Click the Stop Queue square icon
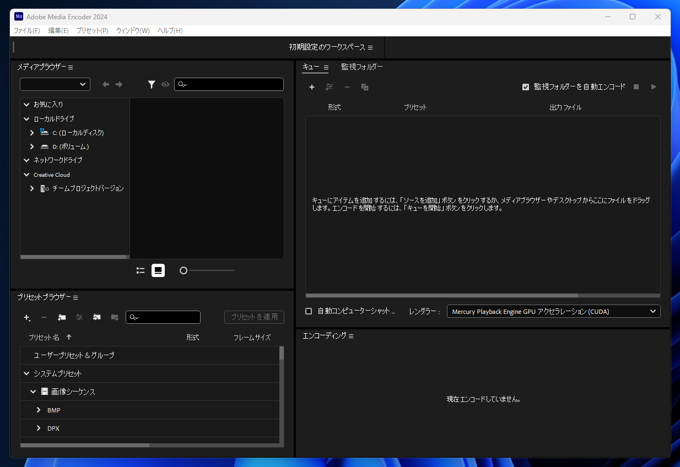This screenshot has height=467, width=680. click(636, 87)
